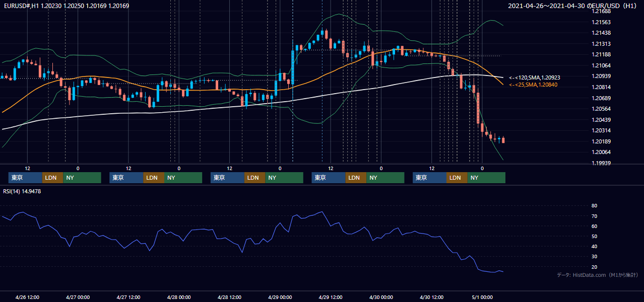The width and height of the screenshot is (644, 302).
Task: Click the 4/28 12:00 time axis label
Action: click(x=229, y=297)
